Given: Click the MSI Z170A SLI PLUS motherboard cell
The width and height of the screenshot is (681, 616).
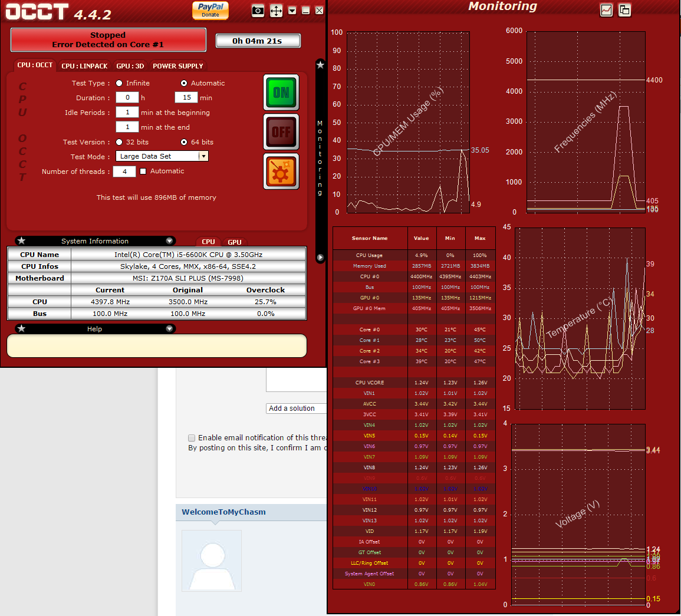Looking at the screenshot, I should [188, 278].
